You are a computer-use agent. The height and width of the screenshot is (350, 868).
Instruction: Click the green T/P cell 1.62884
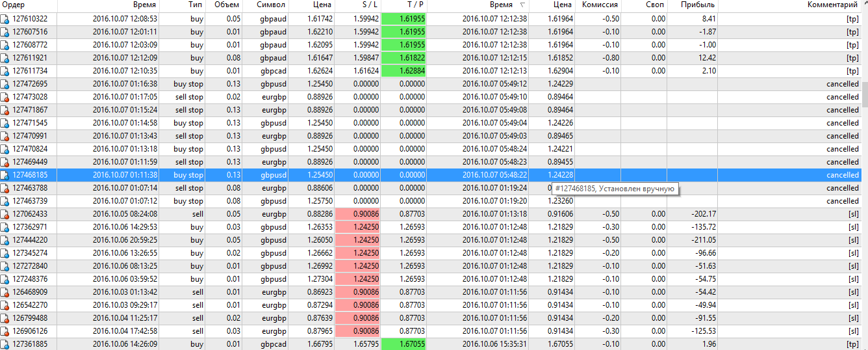pos(403,71)
